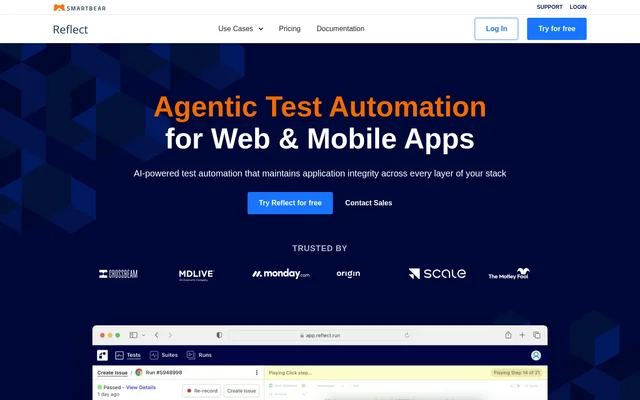The image size is (640, 400).
Task: Open the Documentation page
Action: pos(340,29)
